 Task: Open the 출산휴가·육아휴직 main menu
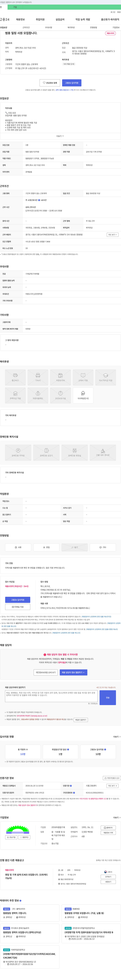coord(110,19)
